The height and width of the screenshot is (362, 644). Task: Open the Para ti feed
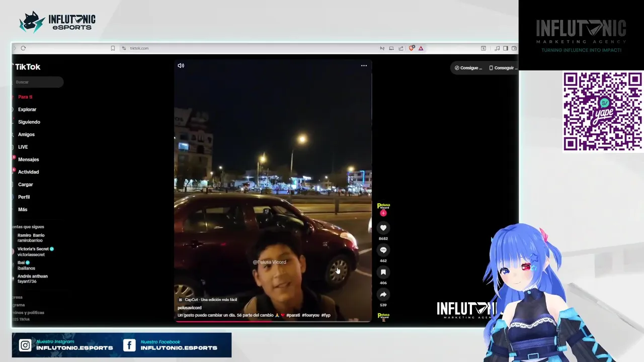point(25,97)
